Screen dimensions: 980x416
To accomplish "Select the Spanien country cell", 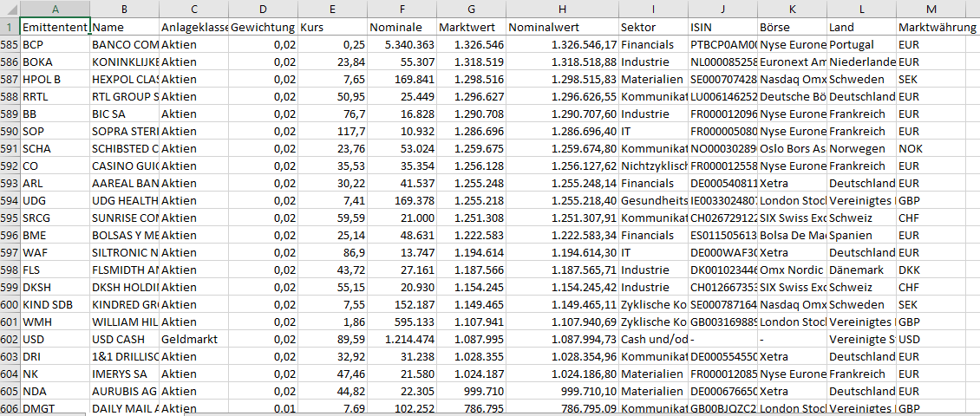I will point(861,236).
